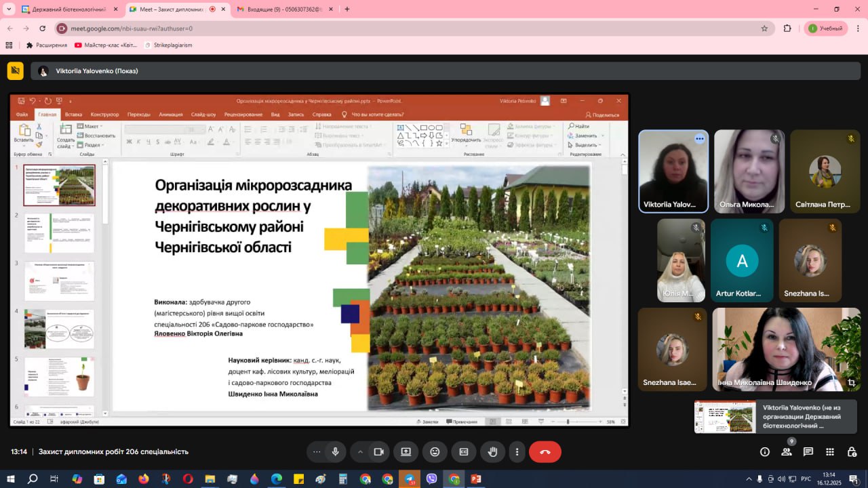
Task: Open the chat panel icon
Action: tap(808, 452)
